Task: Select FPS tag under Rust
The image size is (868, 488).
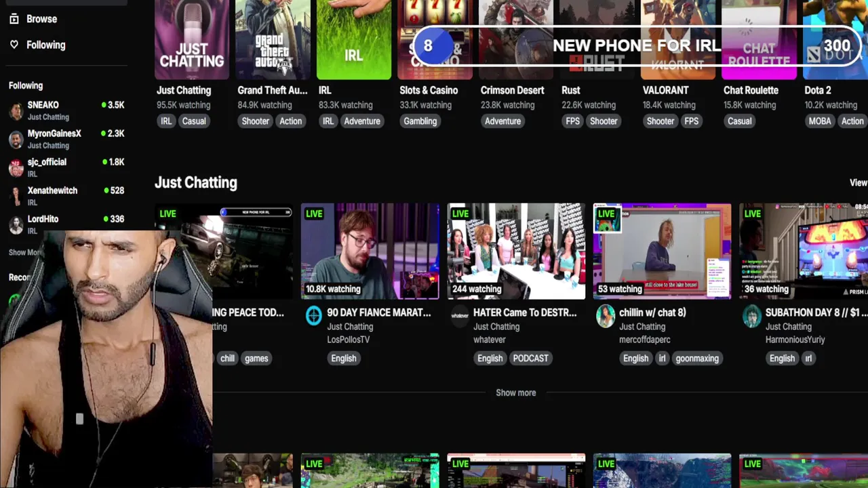Action: [573, 121]
